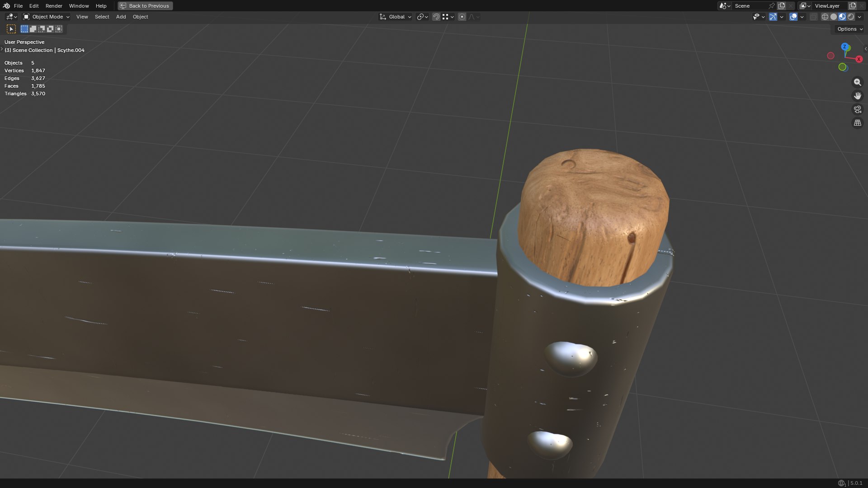Click the ViewLayer name field
The image size is (868, 488).
pyautogui.click(x=830, y=6)
